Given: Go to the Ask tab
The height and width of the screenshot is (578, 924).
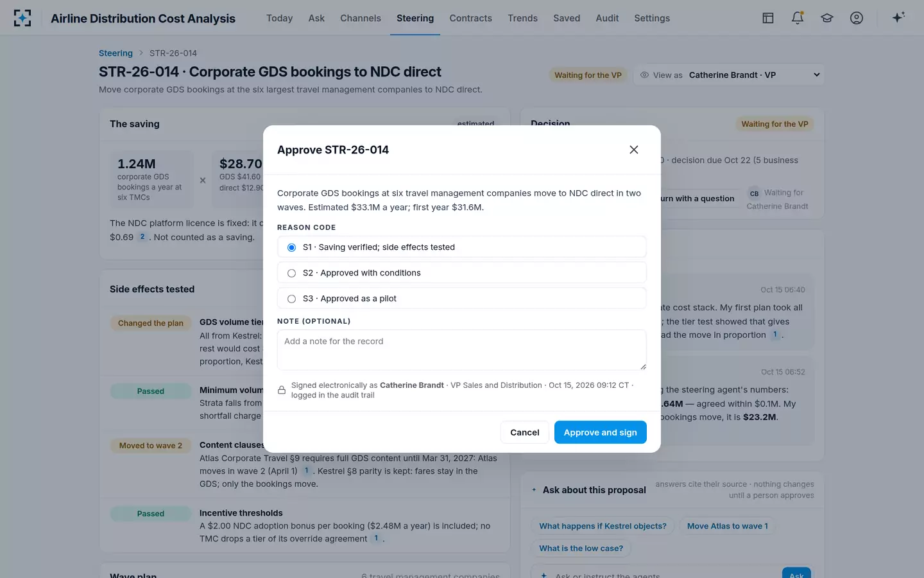Looking at the screenshot, I should click(x=316, y=18).
